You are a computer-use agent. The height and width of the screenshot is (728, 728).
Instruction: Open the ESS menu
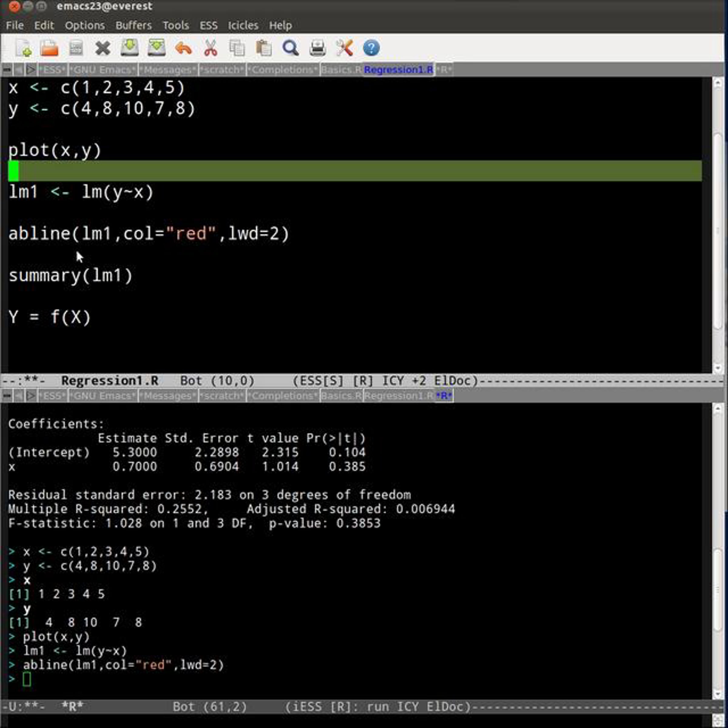pyautogui.click(x=208, y=25)
